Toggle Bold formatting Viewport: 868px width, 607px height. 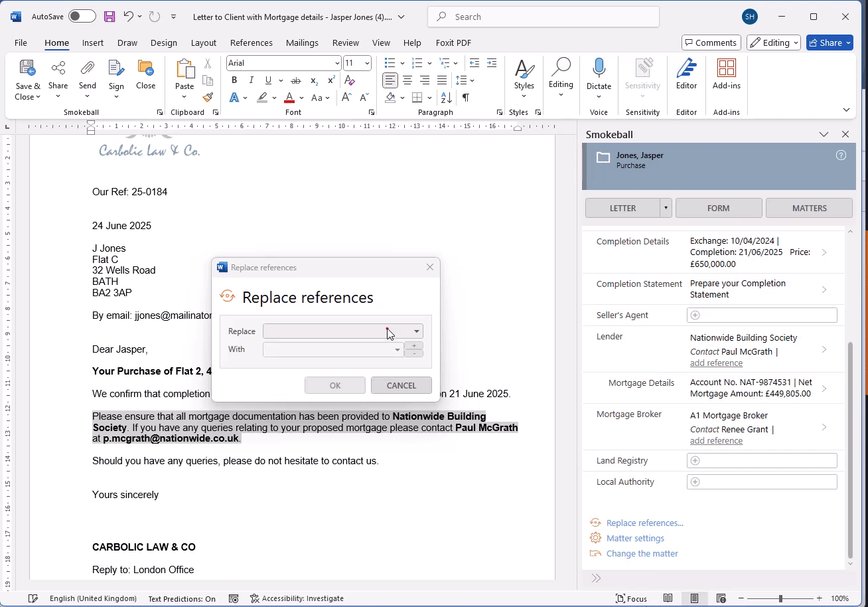234,80
